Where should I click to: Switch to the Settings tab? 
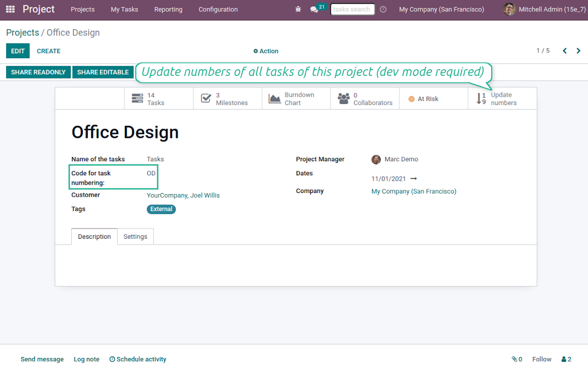point(135,237)
